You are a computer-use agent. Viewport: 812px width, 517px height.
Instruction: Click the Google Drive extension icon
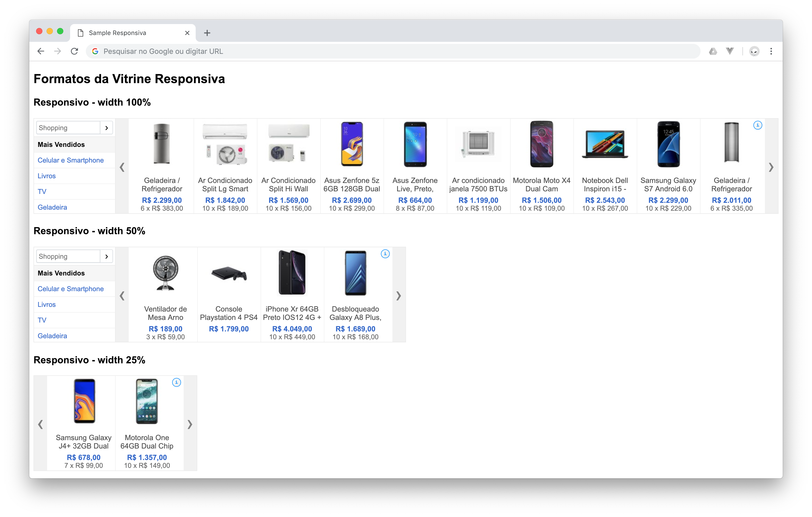[x=713, y=51]
